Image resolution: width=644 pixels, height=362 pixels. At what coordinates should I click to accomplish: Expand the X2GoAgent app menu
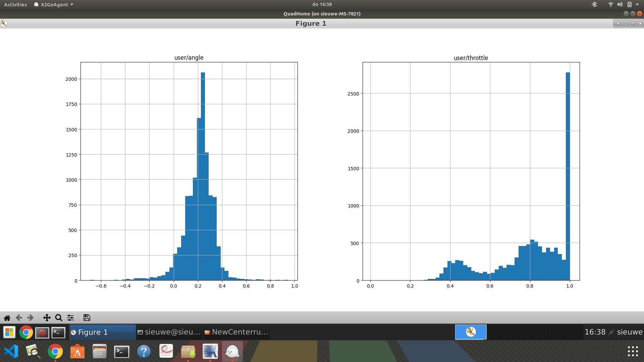pos(54,5)
